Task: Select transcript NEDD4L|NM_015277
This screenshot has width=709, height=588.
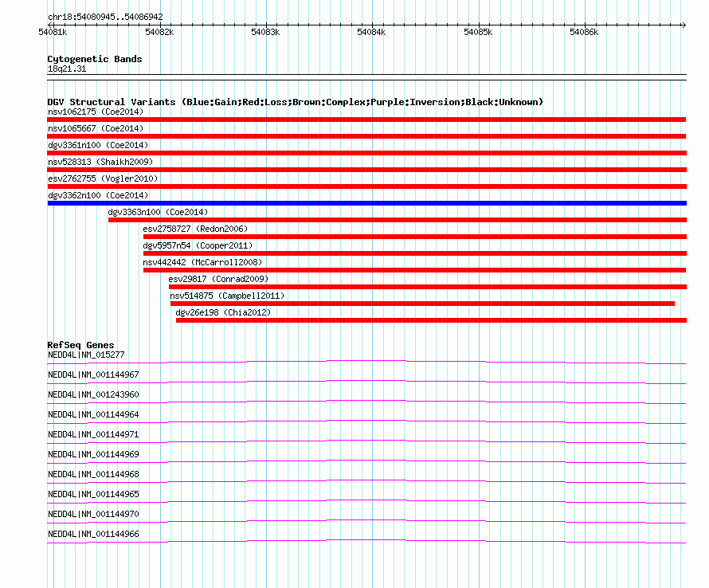Action: click(86, 355)
